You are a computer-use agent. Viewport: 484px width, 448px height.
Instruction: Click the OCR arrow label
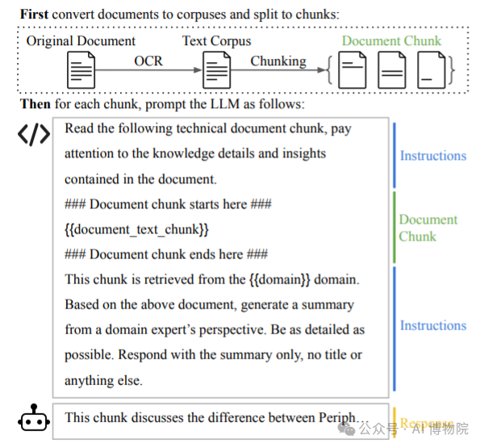(148, 61)
